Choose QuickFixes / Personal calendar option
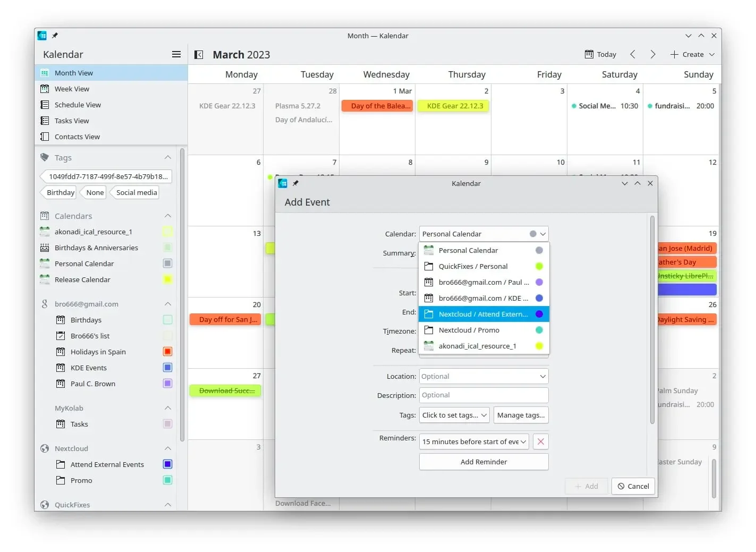This screenshot has width=756, height=552. pos(484,266)
